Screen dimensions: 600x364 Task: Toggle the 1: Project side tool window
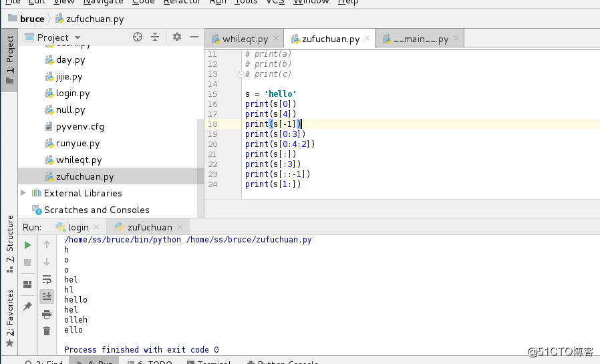click(x=9, y=60)
